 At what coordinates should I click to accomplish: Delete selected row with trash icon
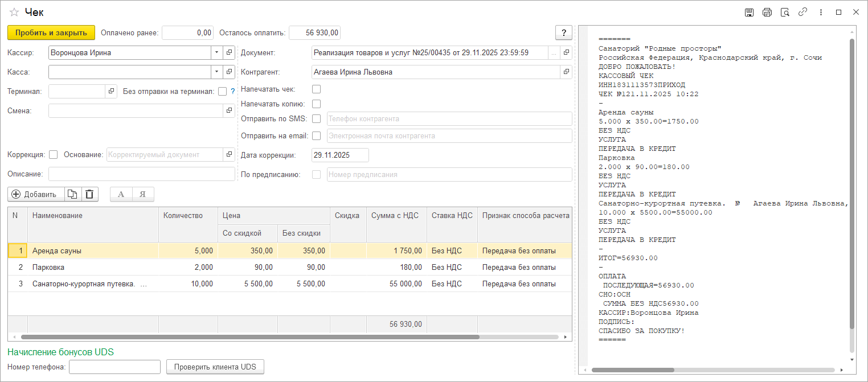coord(89,194)
